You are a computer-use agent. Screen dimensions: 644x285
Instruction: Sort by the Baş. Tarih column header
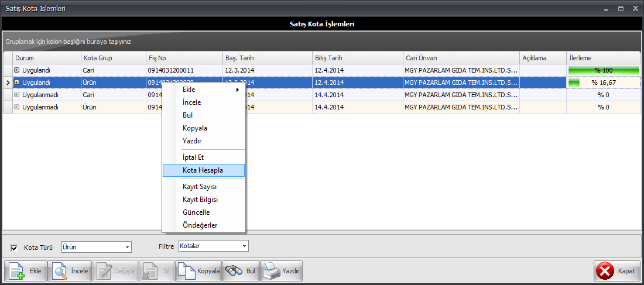[268, 58]
